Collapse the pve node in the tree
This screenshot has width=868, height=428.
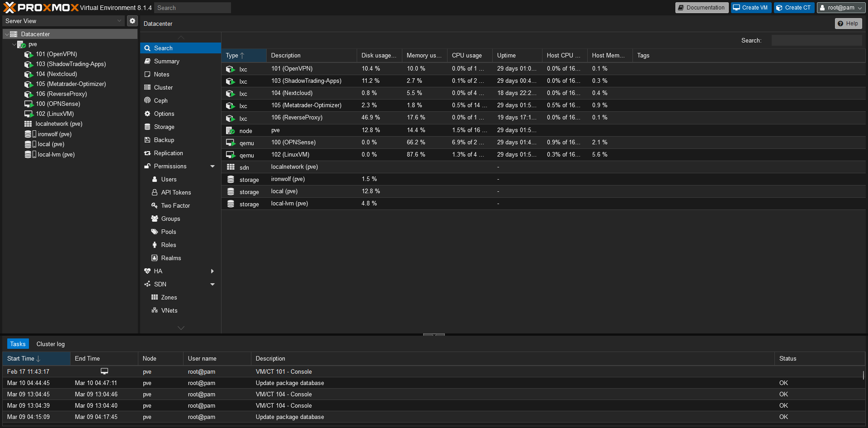[x=14, y=44]
